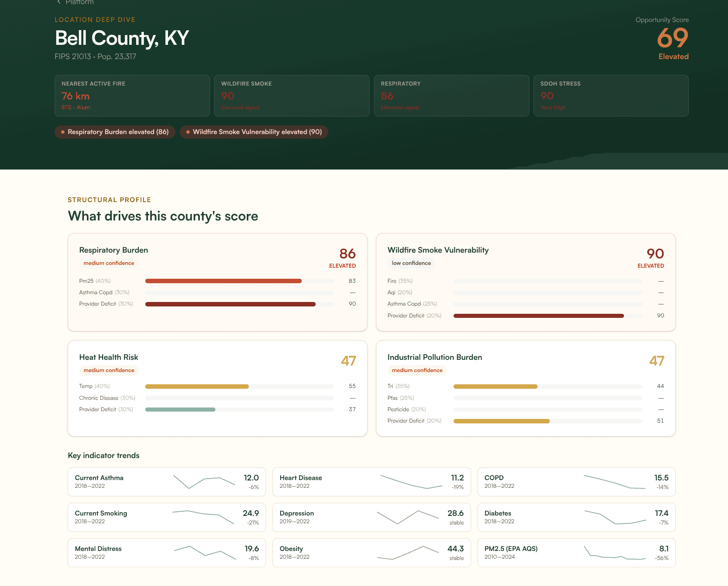This screenshot has width=728, height=586.
Task: Click the dot icon on Wildfire Smoke chip
Action: (188, 132)
